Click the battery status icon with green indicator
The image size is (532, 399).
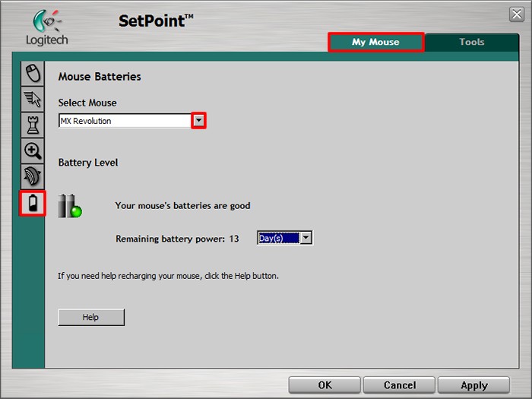70,206
